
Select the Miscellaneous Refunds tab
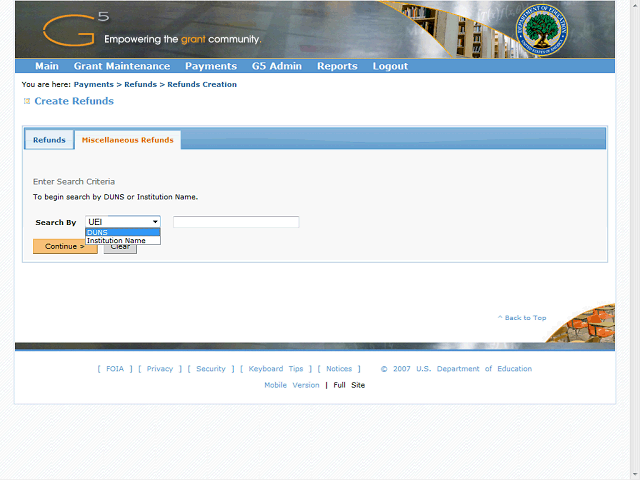click(127, 140)
